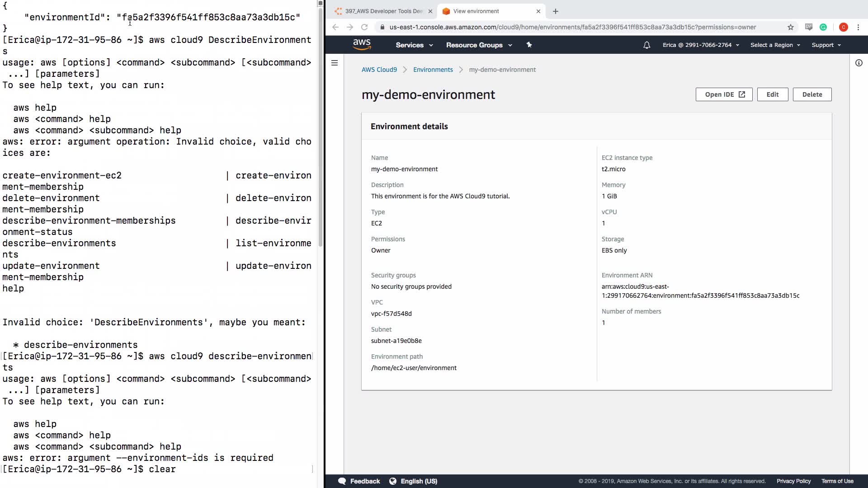Open the hamburger side navigation menu
Viewport: 868px width, 488px height.
pyautogui.click(x=335, y=63)
